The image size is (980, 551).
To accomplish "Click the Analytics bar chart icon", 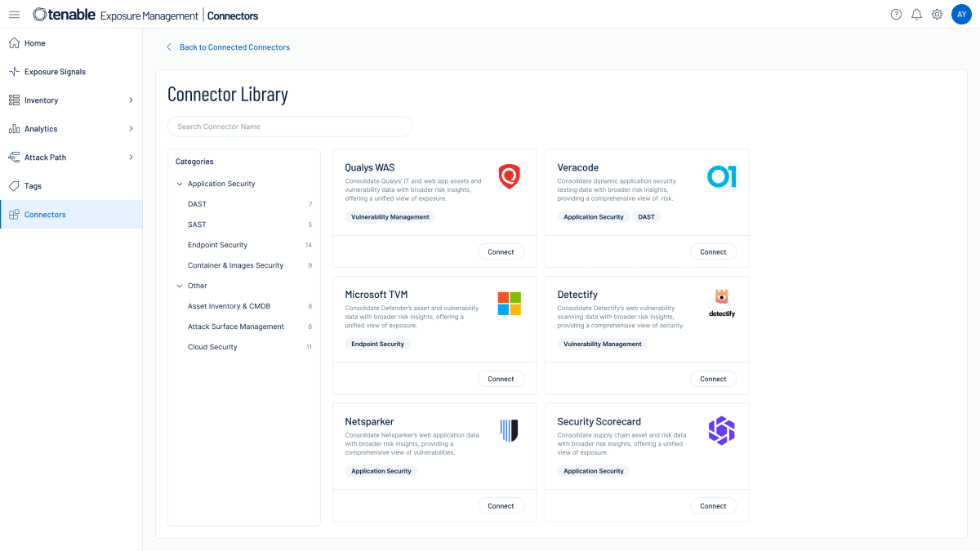I will tap(14, 129).
